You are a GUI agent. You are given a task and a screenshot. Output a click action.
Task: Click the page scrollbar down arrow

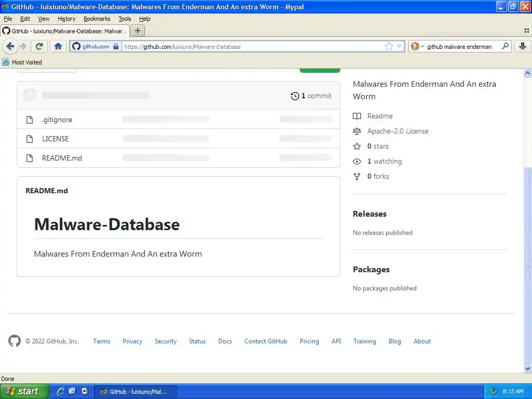(527, 368)
